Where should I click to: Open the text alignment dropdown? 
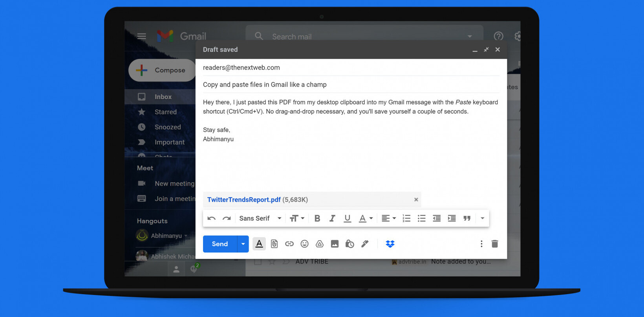pos(388,218)
